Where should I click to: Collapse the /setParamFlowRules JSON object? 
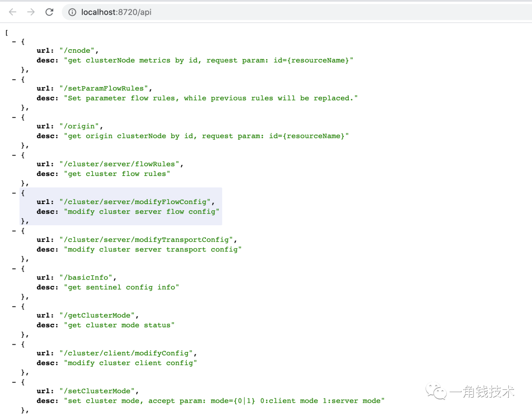(x=14, y=79)
